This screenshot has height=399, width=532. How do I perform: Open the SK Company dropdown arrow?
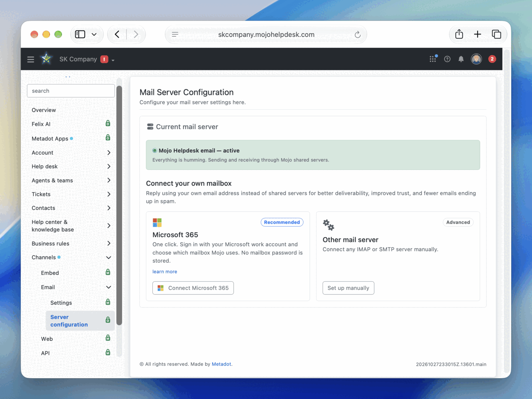(x=113, y=60)
